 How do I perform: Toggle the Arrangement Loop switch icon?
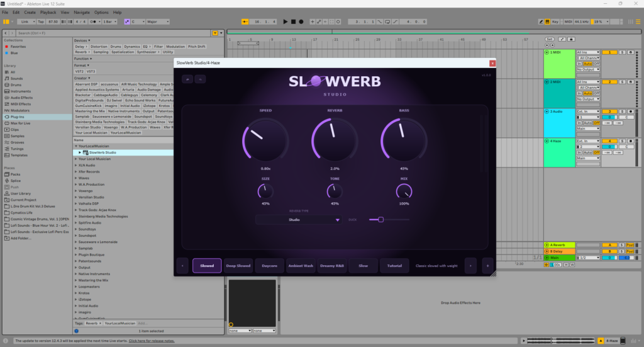click(x=387, y=22)
